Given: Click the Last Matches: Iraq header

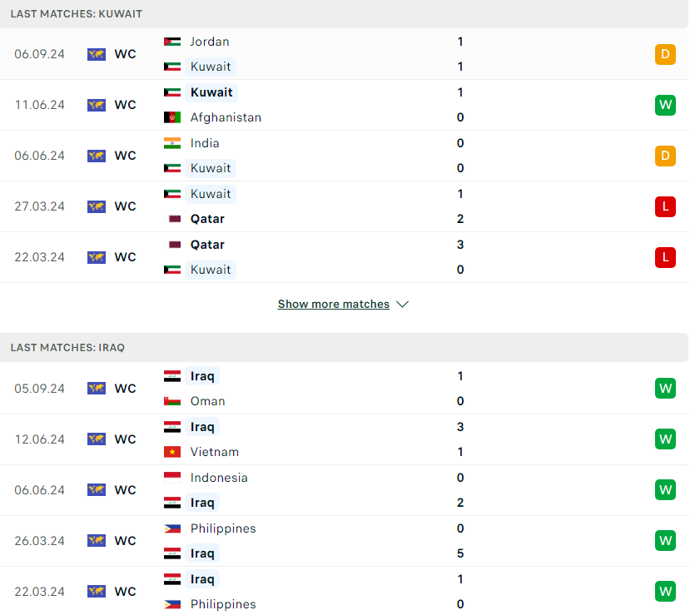Looking at the screenshot, I should (x=67, y=347).
